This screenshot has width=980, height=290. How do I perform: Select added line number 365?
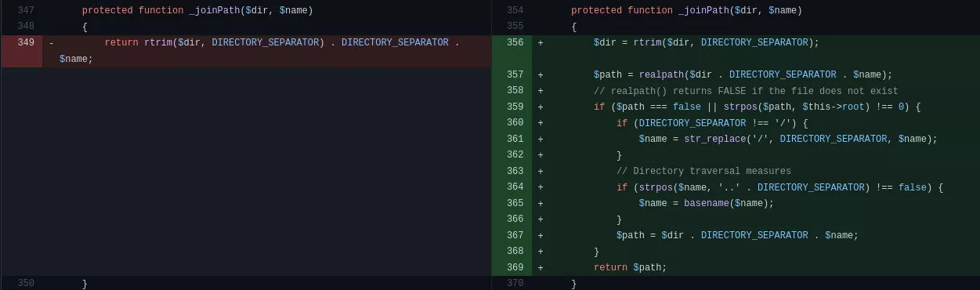515,203
